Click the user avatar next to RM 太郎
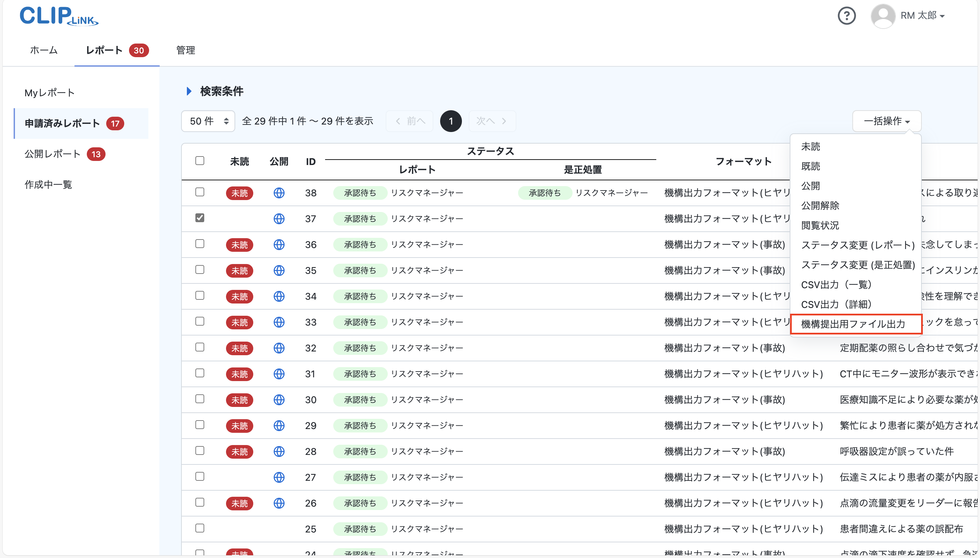The height and width of the screenshot is (558, 980). 883,15
